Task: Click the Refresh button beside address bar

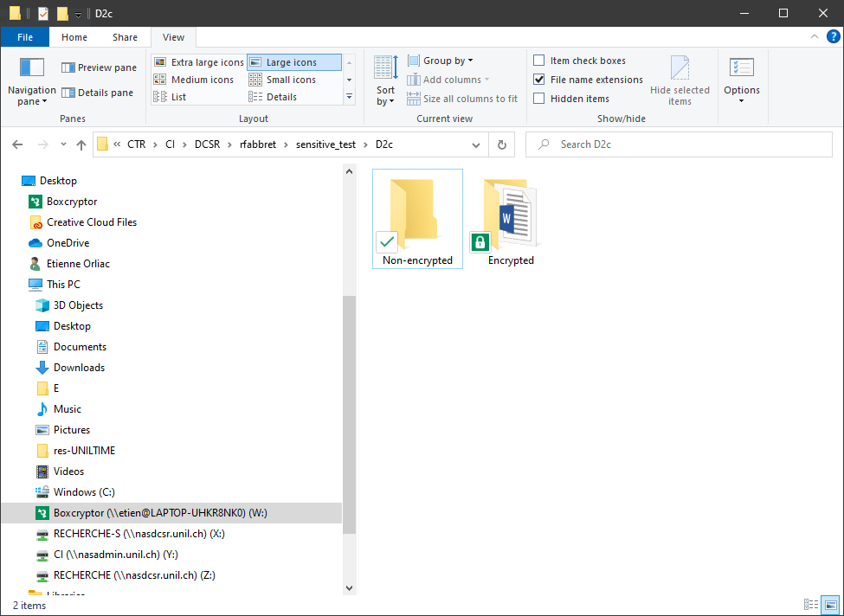Action: [x=502, y=144]
